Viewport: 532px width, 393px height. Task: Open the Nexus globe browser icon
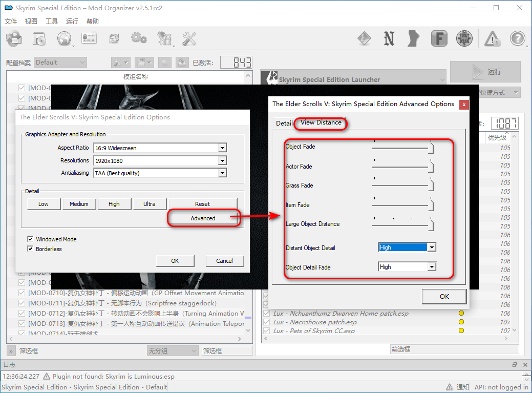coord(65,38)
